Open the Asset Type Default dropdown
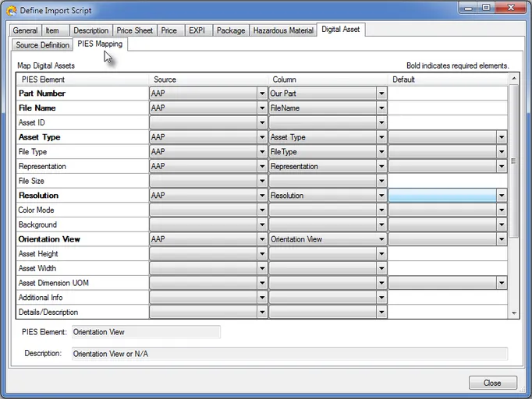This screenshot has height=399, width=532. coord(501,137)
